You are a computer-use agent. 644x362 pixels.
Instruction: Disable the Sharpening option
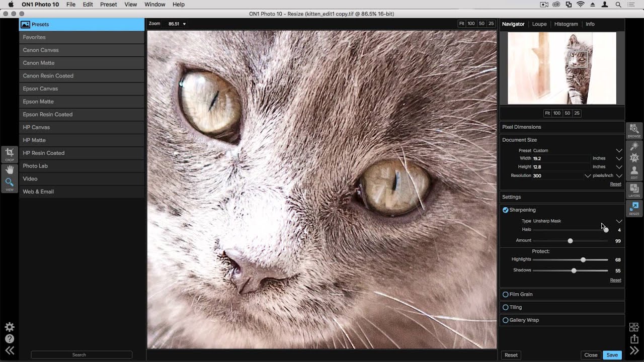pos(506,210)
